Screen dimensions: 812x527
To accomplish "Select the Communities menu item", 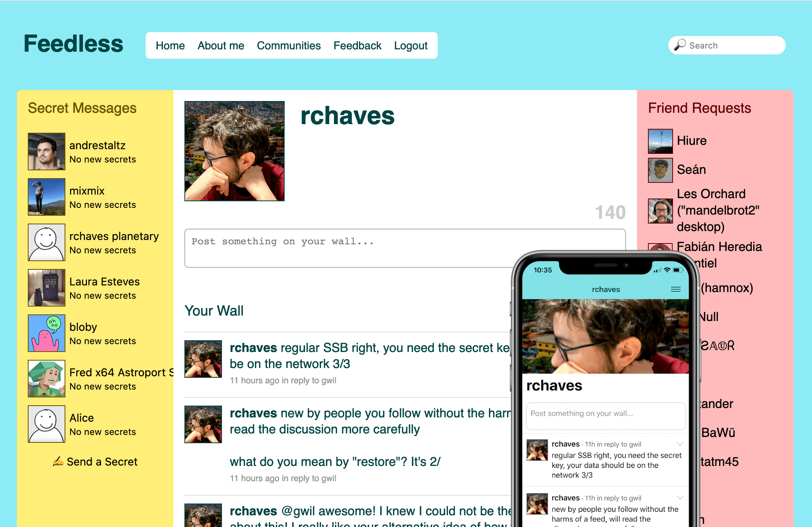I will 288,45.
